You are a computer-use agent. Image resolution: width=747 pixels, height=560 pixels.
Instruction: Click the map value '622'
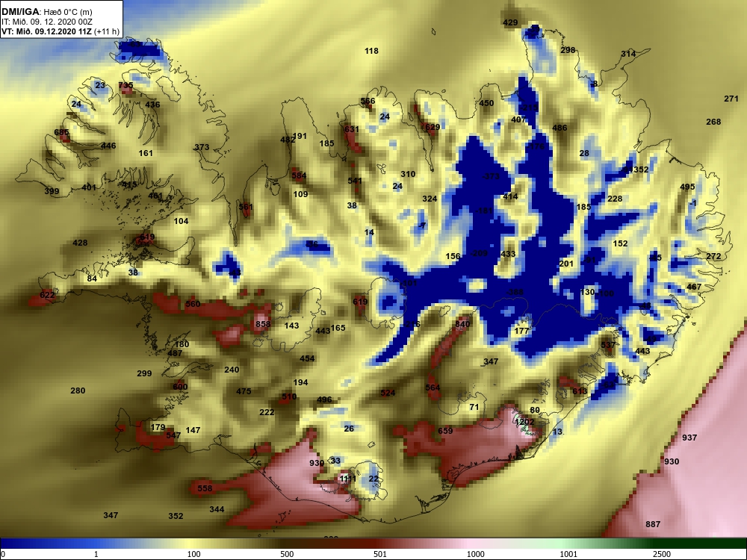(x=47, y=295)
